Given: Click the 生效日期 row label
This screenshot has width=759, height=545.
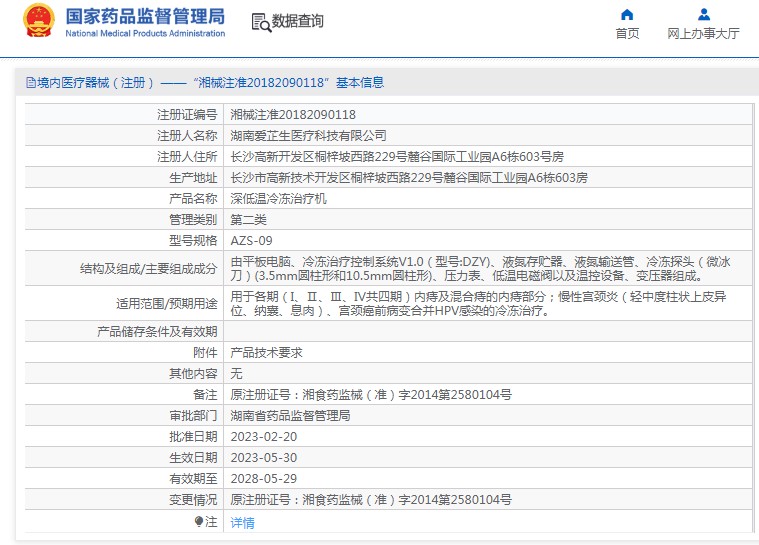Looking at the screenshot, I should 193,457.
